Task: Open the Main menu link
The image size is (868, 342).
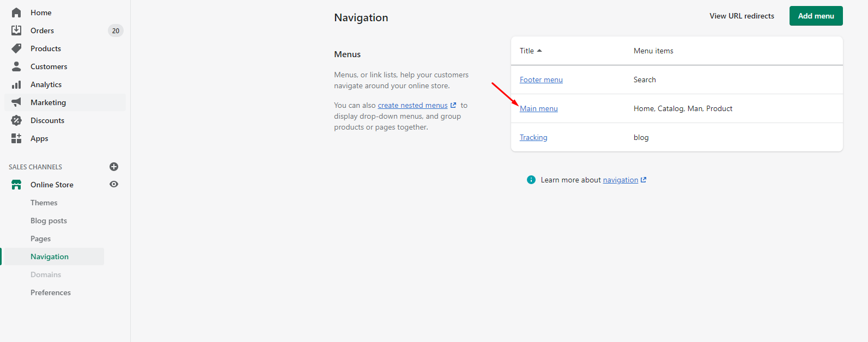Action: pyautogui.click(x=539, y=108)
